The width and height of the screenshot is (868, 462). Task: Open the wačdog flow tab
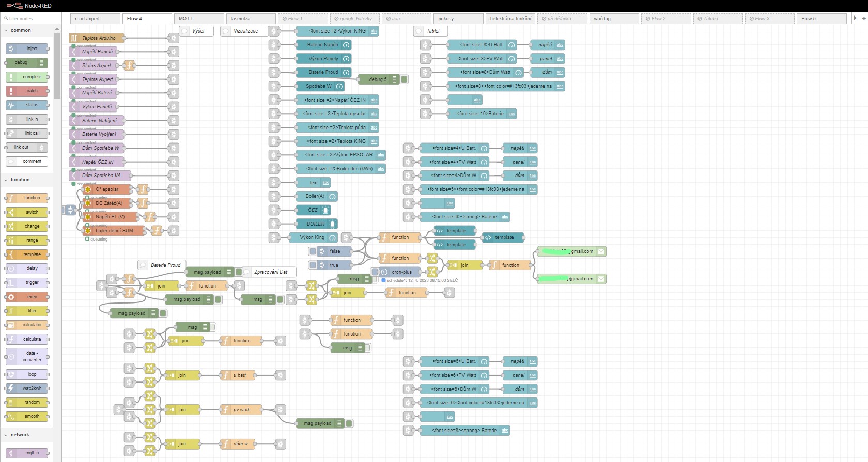(x=614, y=19)
